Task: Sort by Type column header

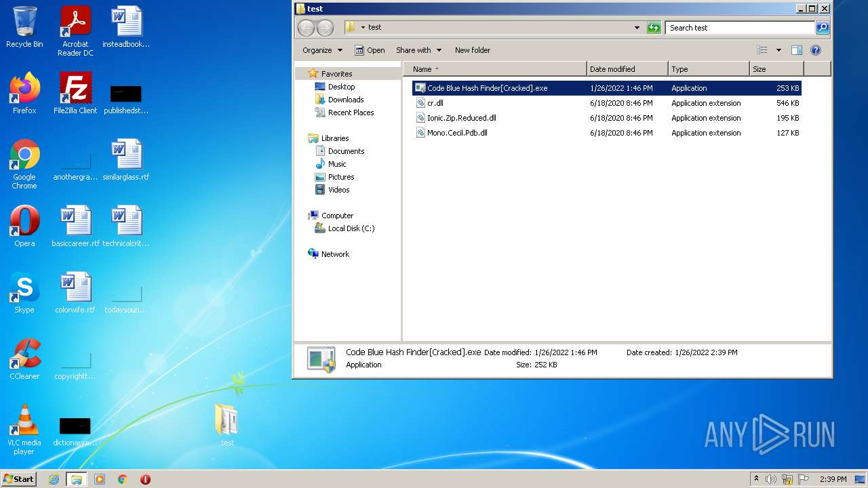Action: (709, 69)
